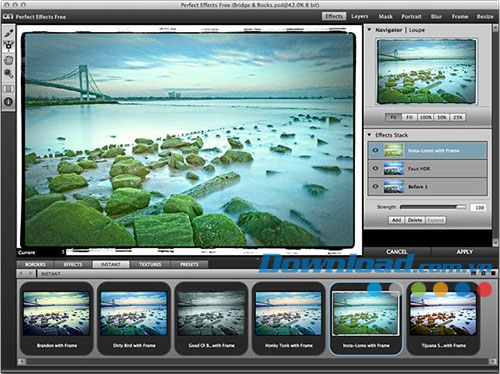Select the masking bug tool

pyautogui.click(x=9, y=46)
